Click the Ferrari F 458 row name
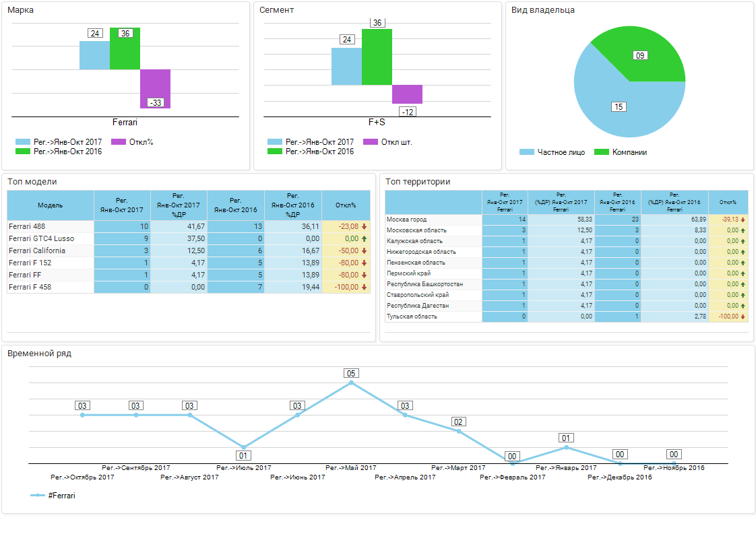756x534 pixels. (30, 287)
